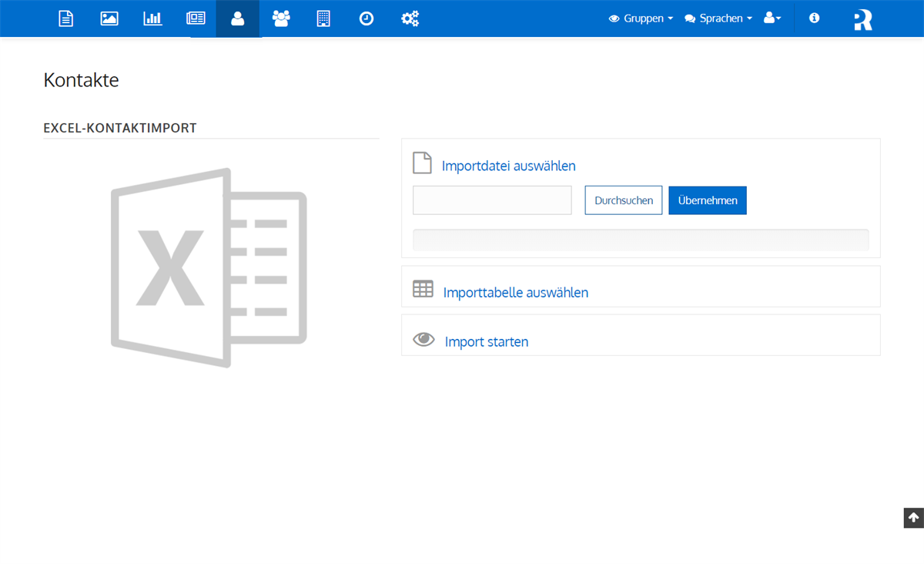Expand the Gruppen dropdown menu
Viewport: 924px width, 564px height.
pyautogui.click(x=641, y=18)
